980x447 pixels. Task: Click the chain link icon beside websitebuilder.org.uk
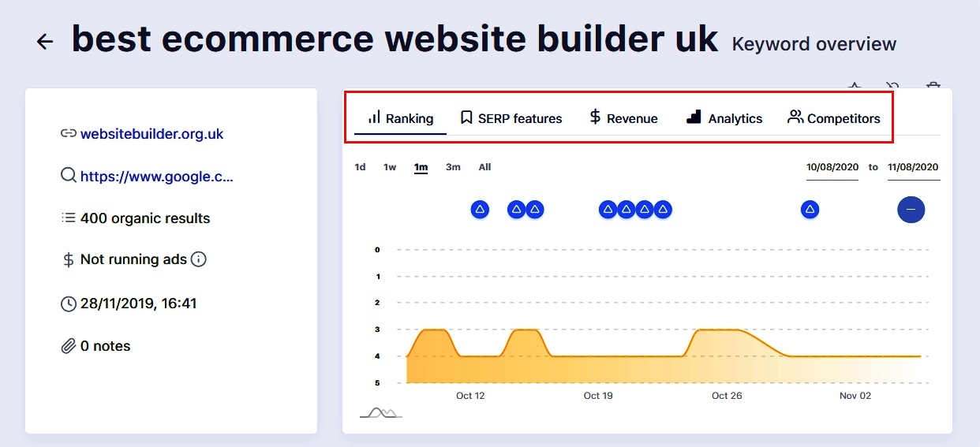pyautogui.click(x=69, y=134)
